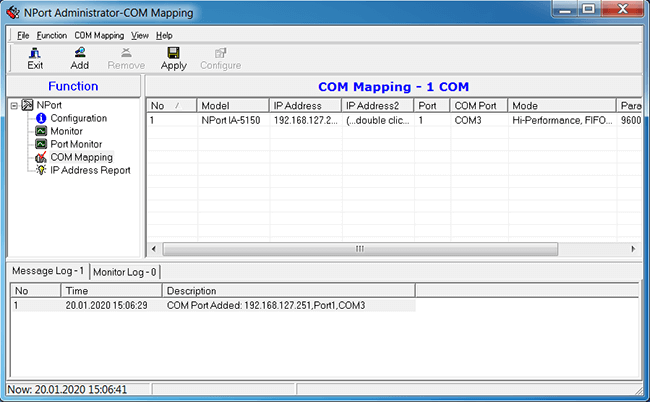
Task: Click the Mode column header
Action: click(562, 106)
